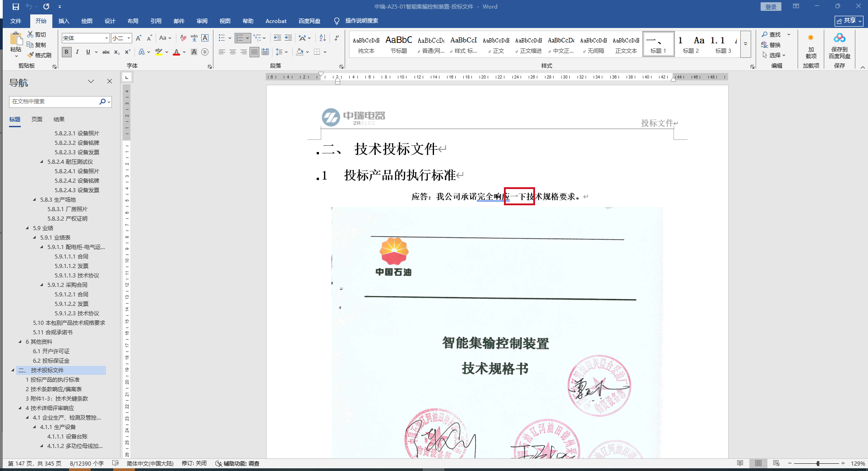Collapse the 5.9 业绩 heading in navigation
Screen dimensions: 868x471
(27, 228)
